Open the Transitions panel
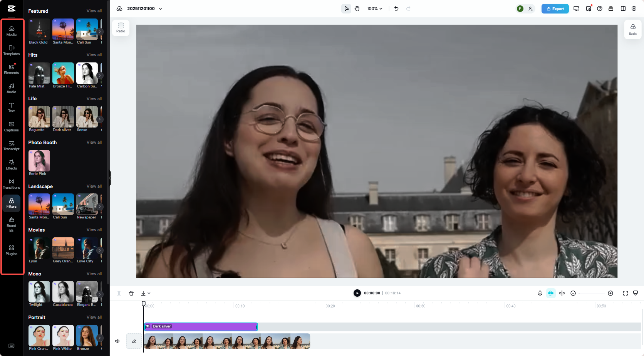 [11, 184]
